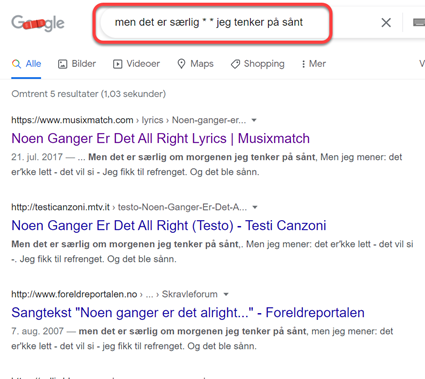425x379 pixels.
Task: Click 'Omtrent 5 resultater' text
Action: pyautogui.click(x=88, y=94)
